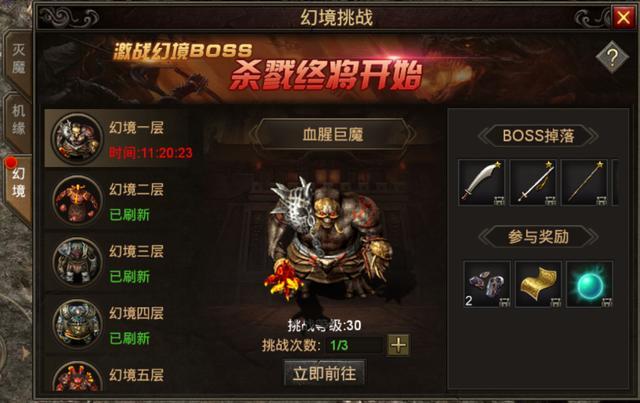Select the 幻境 side tab
Viewport: 640px width, 403px height.
click(18, 184)
